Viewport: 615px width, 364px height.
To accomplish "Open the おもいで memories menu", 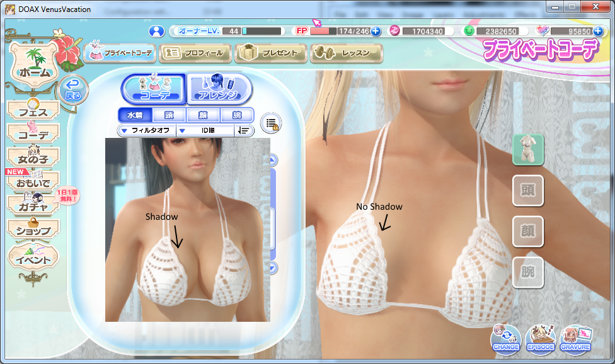I will tap(33, 180).
